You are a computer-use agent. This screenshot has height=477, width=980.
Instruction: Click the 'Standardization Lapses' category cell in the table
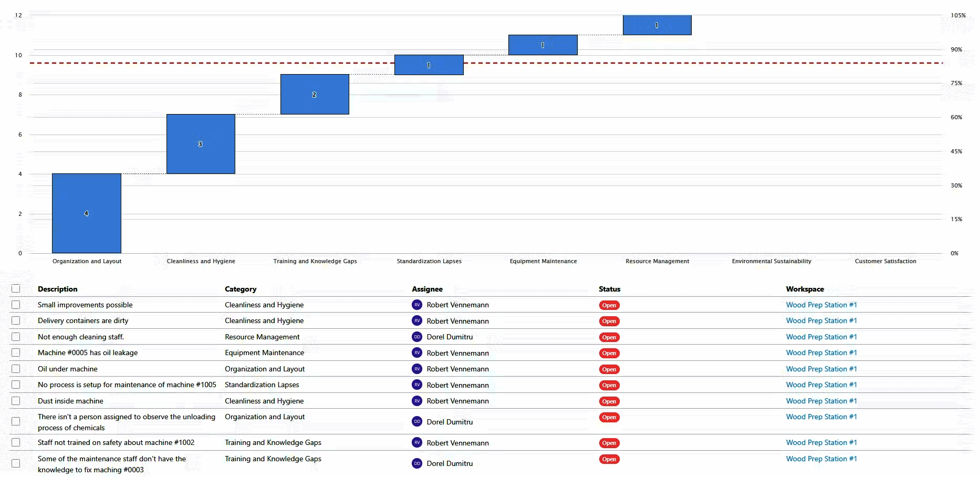tap(262, 385)
